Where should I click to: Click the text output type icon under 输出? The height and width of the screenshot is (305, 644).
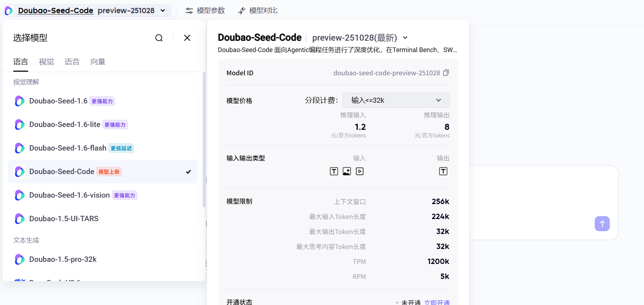[x=443, y=171]
